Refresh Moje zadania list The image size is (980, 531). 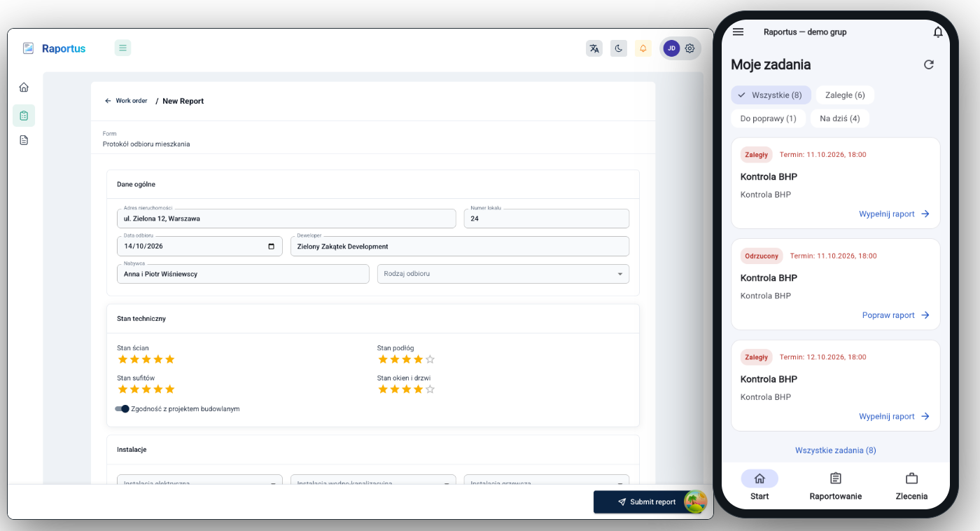click(x=929, y=64)
